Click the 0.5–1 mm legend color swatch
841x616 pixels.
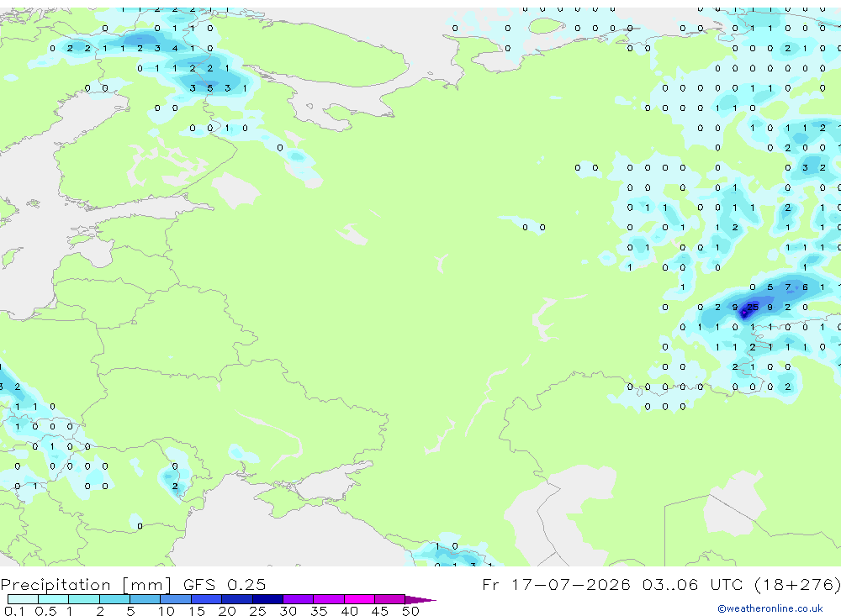click(x=54, y=599)
